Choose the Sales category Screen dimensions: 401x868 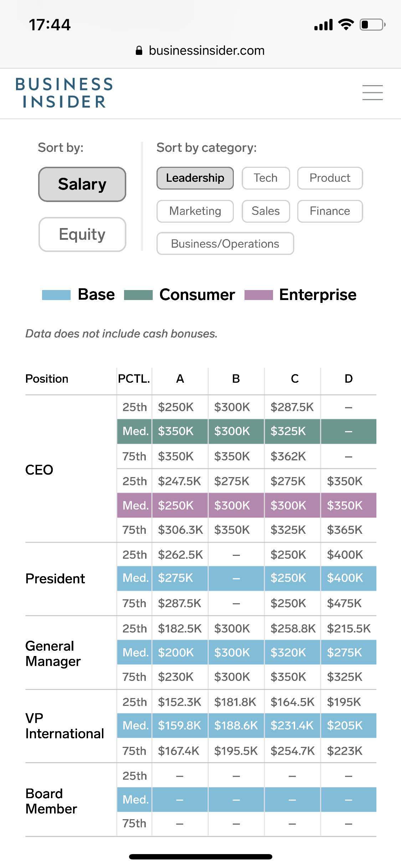pos(266,211)
